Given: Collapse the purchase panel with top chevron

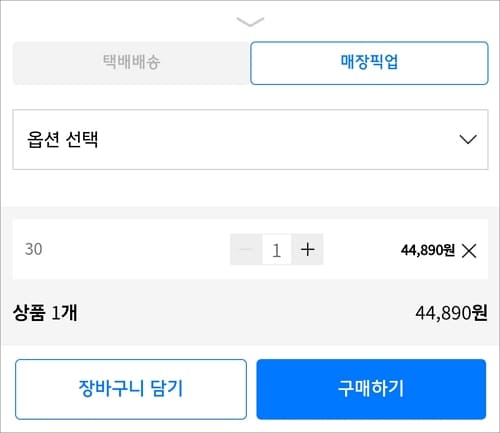Looking at the screenshot, I should [250, 22].
